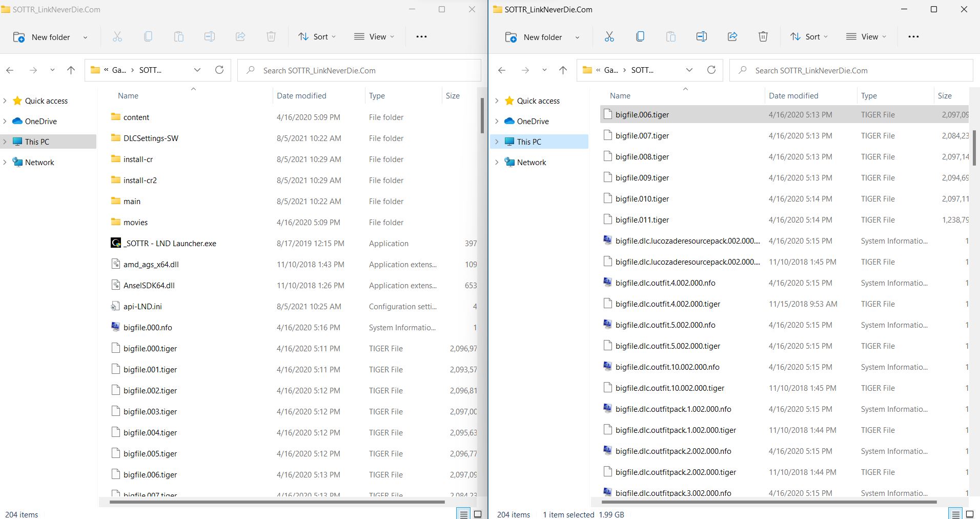Select OneDrive in right navigation pane
This screenshot has height=519, width=980.
533,122
